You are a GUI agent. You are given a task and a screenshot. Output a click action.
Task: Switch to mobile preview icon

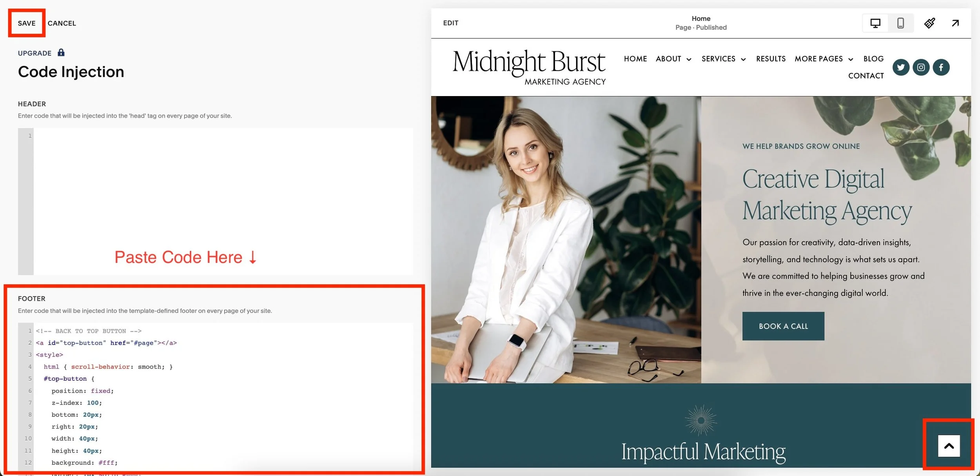900,23
